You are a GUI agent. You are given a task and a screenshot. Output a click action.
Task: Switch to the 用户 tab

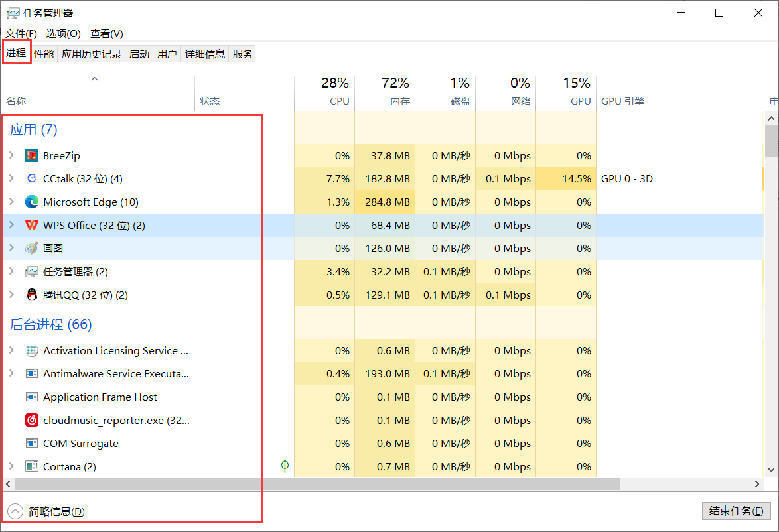[x=167, y=54]
